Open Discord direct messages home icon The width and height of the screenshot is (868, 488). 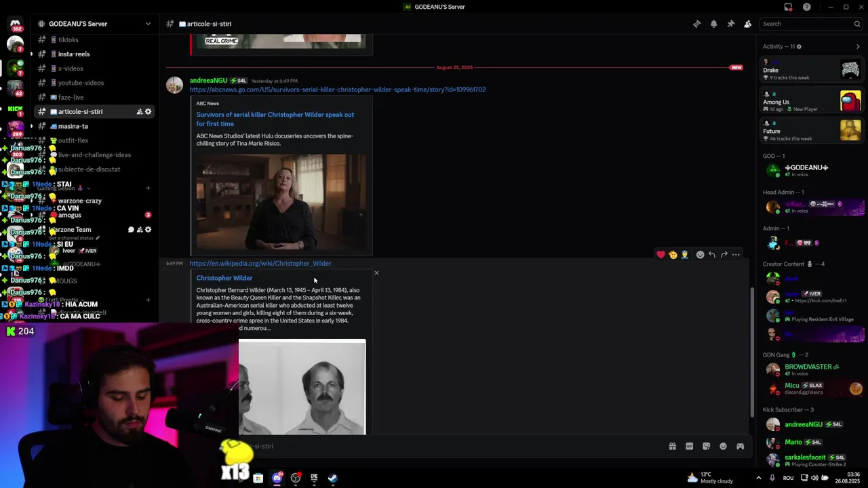[15, 25]
